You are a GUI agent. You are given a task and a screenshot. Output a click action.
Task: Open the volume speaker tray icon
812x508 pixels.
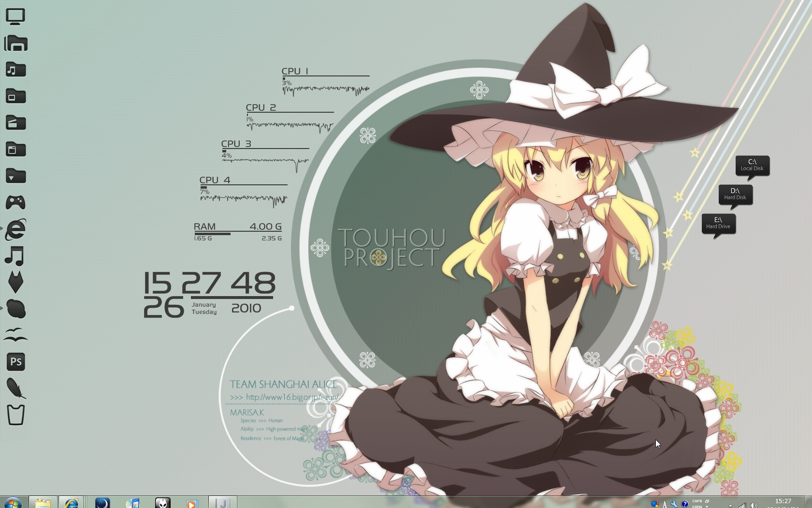tap(754, 505)
